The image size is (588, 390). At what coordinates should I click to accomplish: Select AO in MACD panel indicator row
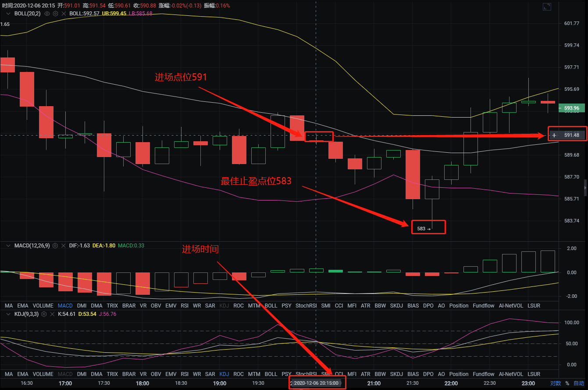point(442,305)
